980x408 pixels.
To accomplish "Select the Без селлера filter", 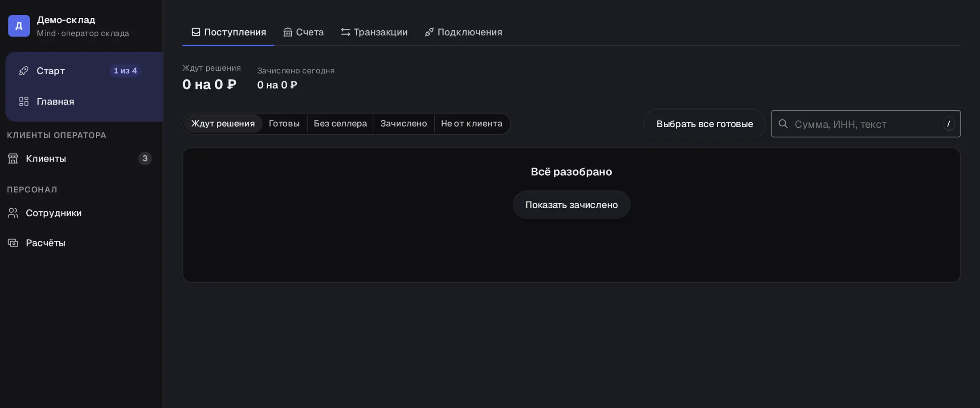I will pyautogui.click(x=340, y=124).
